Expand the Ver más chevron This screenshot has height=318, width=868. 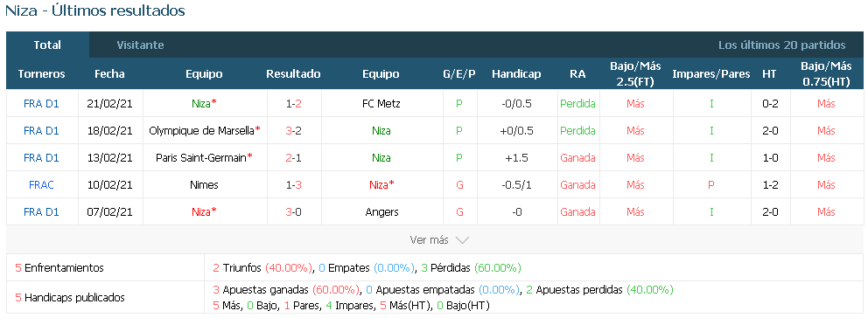coord(462,240)
